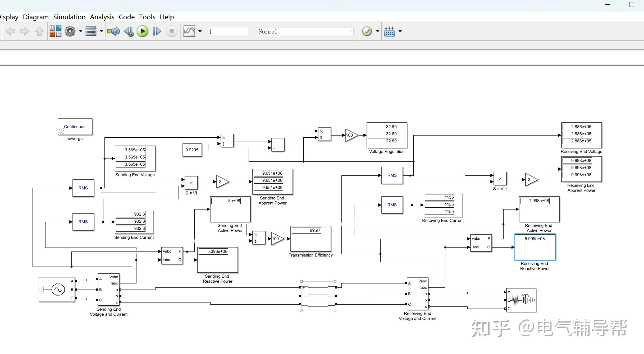Open the Analysis menu

102,17
